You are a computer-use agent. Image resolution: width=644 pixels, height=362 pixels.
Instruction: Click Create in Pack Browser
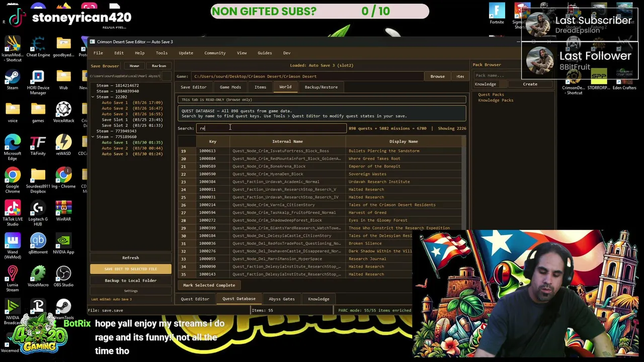tap(530, 84)
